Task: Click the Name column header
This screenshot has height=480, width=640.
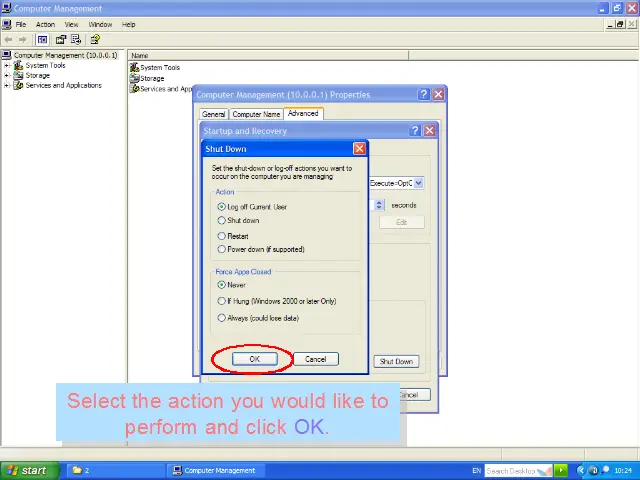Action: (268, 56)
